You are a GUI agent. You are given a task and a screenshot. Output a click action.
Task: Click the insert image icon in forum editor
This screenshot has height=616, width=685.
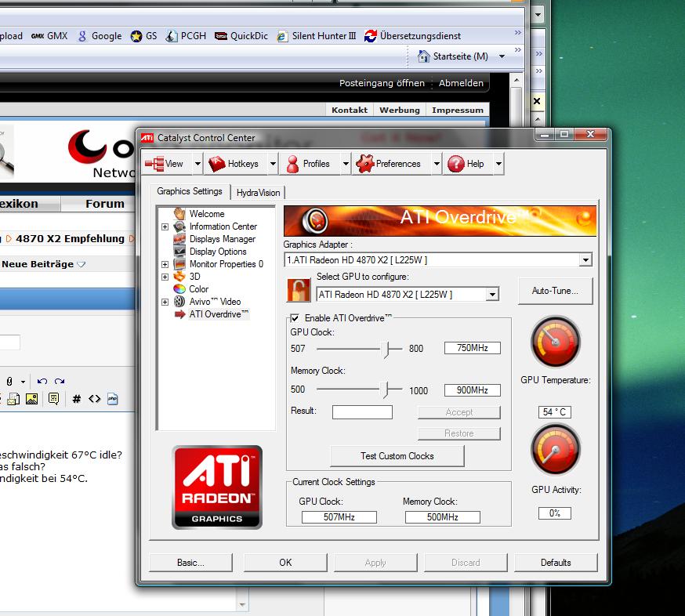(31, 398)
